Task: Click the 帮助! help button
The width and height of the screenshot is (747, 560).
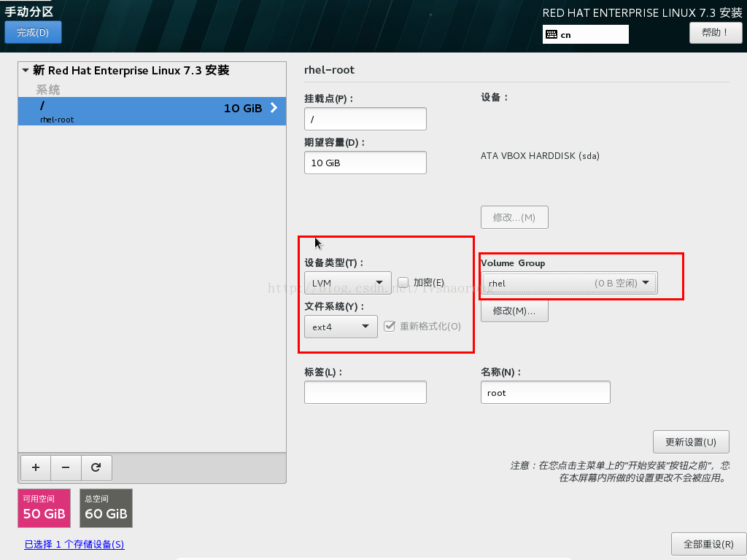Action: click(x=716, y=32)
